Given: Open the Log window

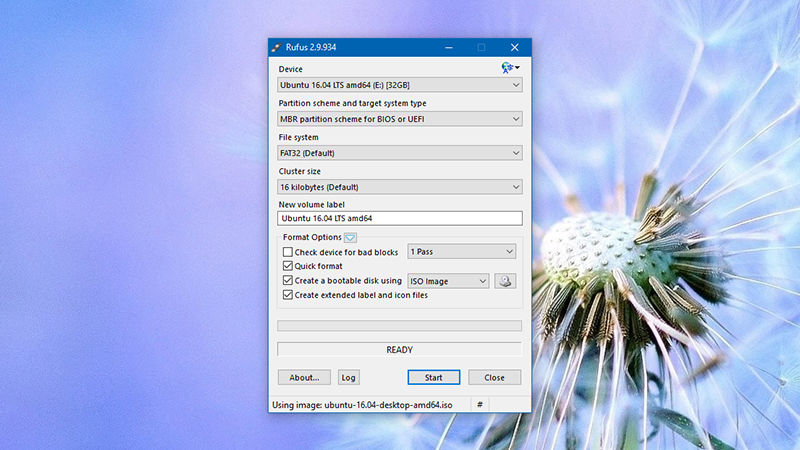Looking at the screenshot, I should point(348,377).
